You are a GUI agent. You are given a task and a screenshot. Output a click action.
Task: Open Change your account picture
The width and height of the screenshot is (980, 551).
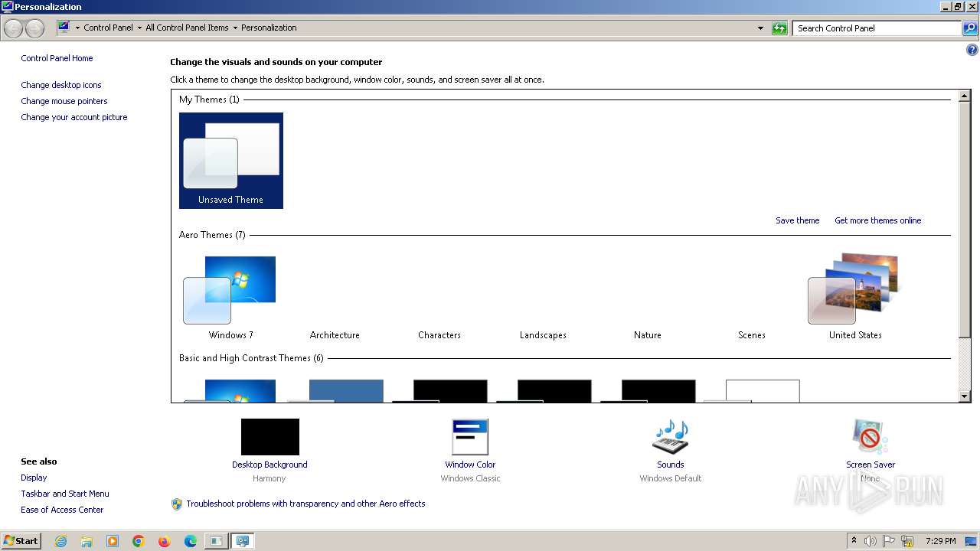coord(74,117)
